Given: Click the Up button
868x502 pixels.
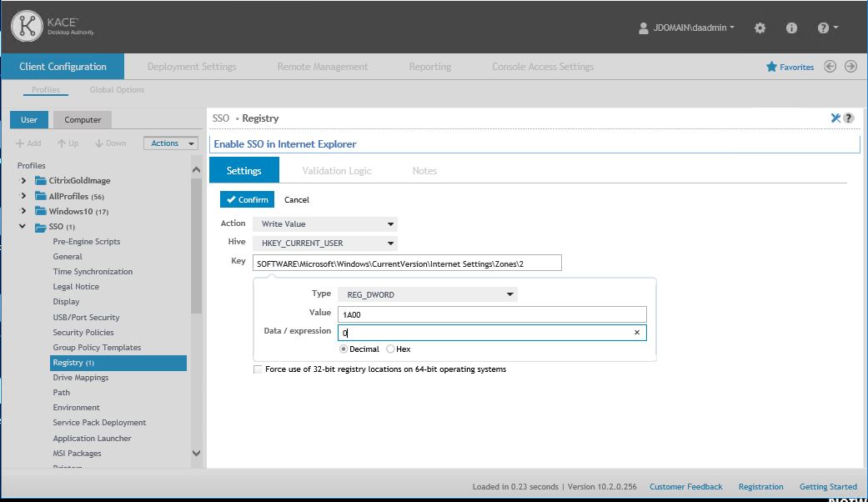Looking at the screenshot, I should click(x=68, y=143).
